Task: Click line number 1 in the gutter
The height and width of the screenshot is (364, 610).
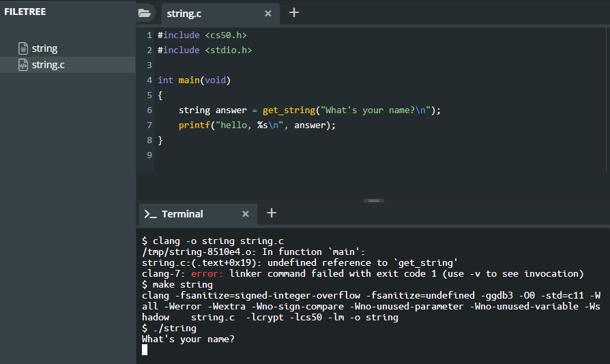Action: pyautogui.click(x=149, y=35)
